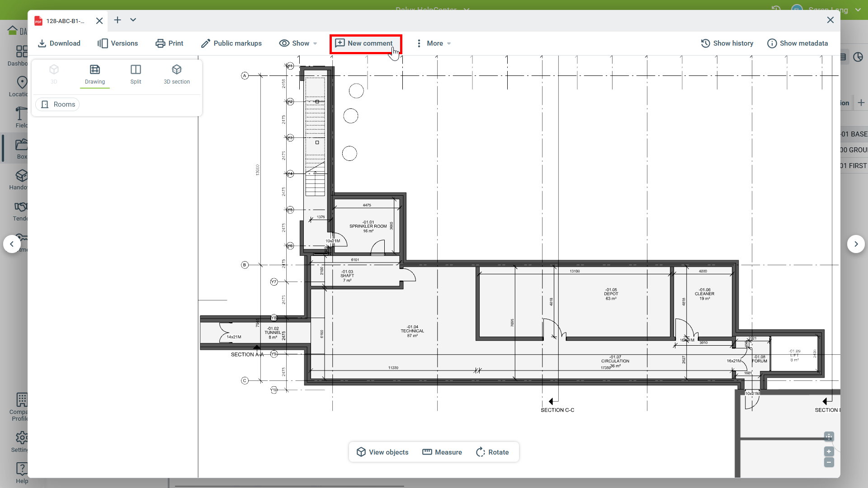Switch to Drawing view mode
The width and height of the screenshot is (868, 488).
pos(95,74)
